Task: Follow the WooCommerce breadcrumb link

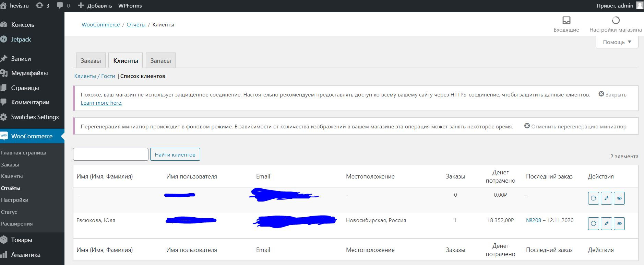Action: tap(100, 25)
